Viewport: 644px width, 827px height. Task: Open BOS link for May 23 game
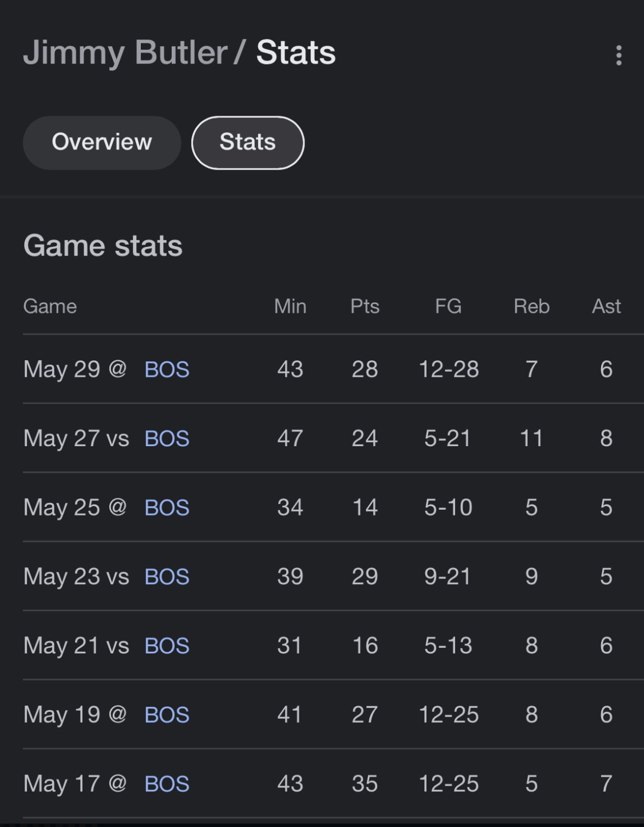tap(167, 577)
